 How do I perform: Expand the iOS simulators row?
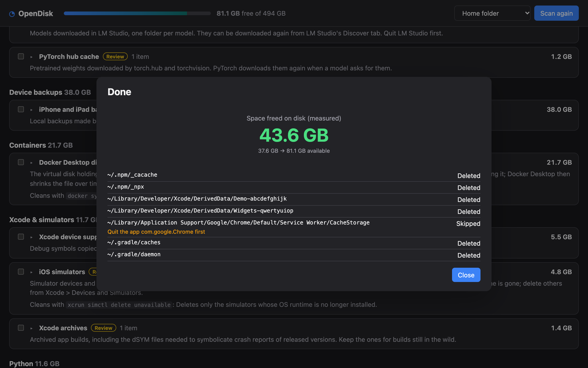pos(31,272)
